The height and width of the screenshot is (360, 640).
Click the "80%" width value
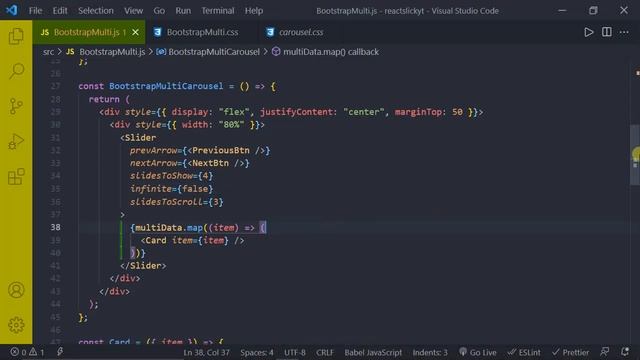click(231, 124)
